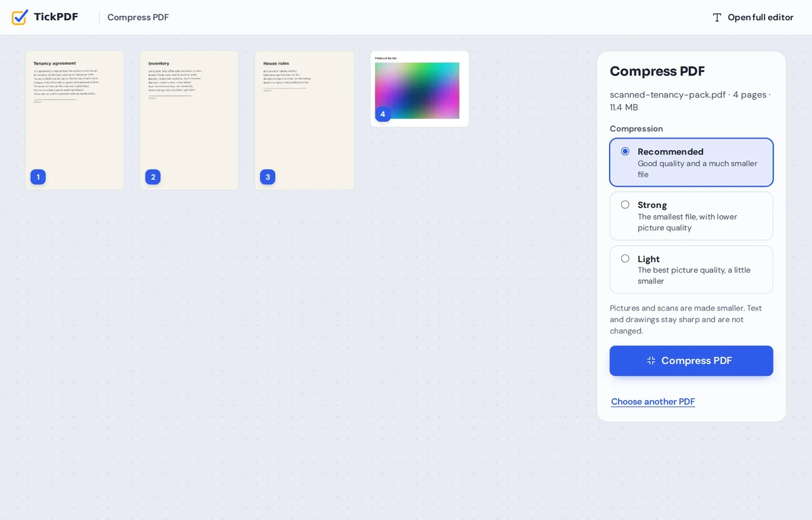Click the page number 4 badge

[383, 114]
